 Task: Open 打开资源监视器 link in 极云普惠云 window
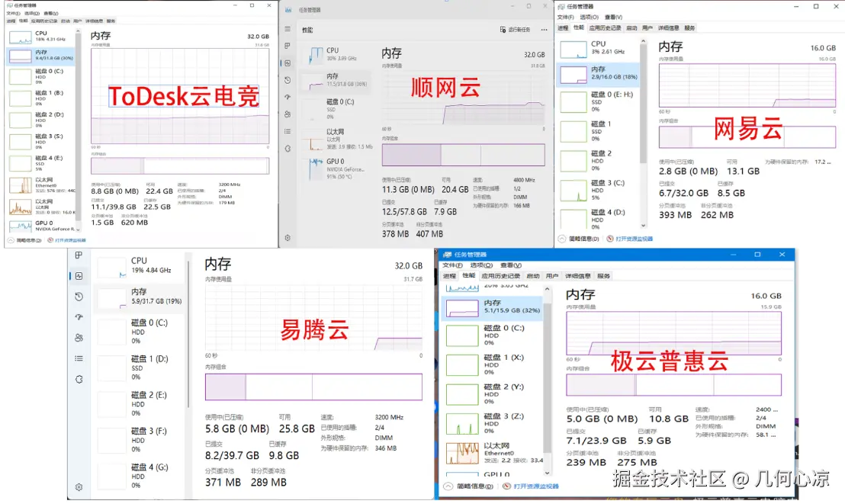(x=535, y=486)
